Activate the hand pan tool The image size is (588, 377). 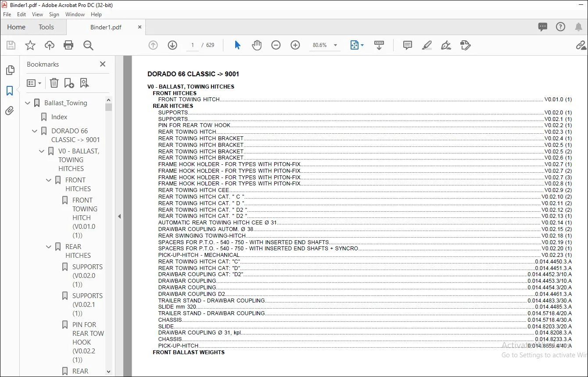257,45
